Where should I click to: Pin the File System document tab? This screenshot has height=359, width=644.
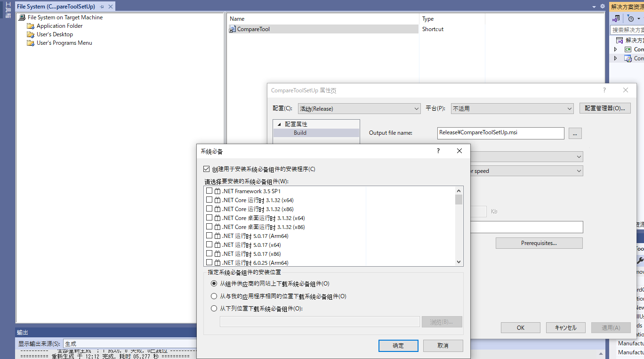click(102, 7)
